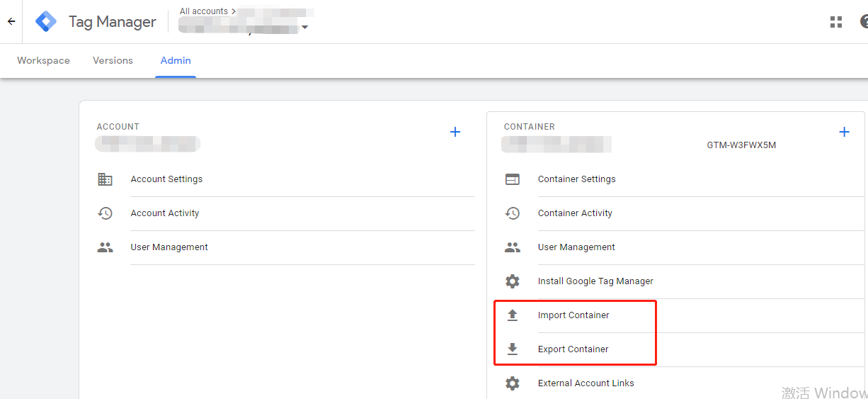Click the External Account Links gear icon
868x399 pixels.
(512, 383)
